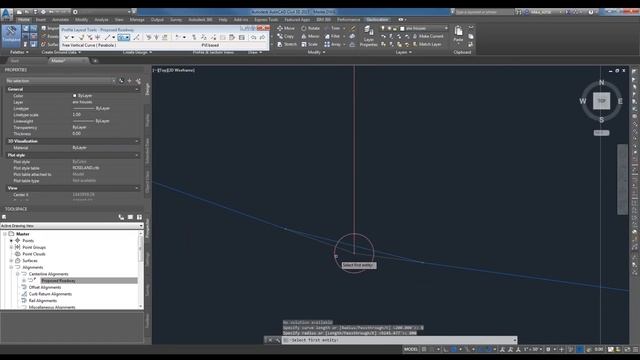Select Point Clouds tree item

click(x=34, y=254)
